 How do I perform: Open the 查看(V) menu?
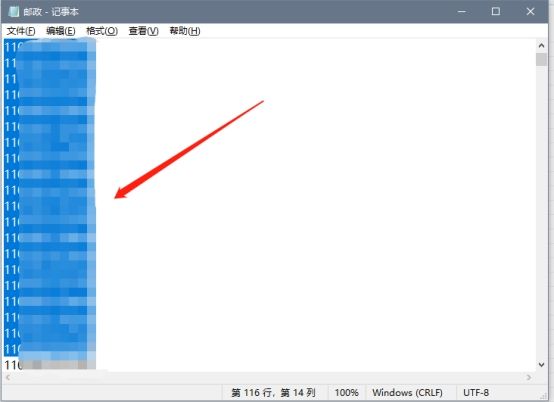click(143, 31)
